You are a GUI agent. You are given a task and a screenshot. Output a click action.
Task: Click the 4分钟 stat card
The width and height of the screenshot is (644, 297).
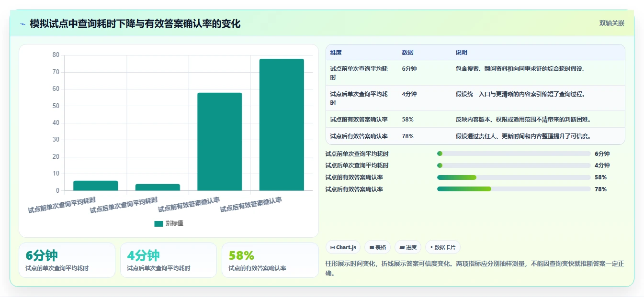[x=169, y=260]
